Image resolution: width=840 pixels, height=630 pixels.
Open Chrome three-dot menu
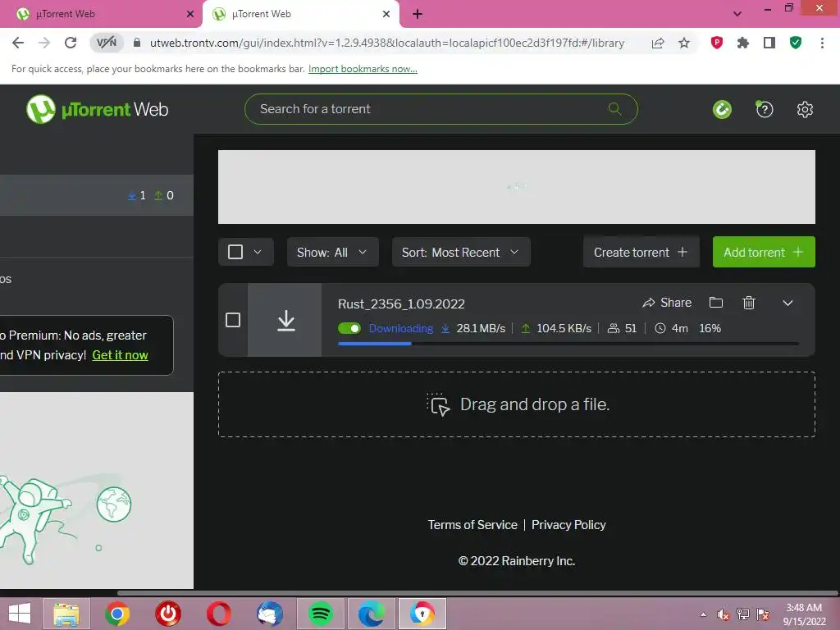pyautogui.click(x=822, y=43)
